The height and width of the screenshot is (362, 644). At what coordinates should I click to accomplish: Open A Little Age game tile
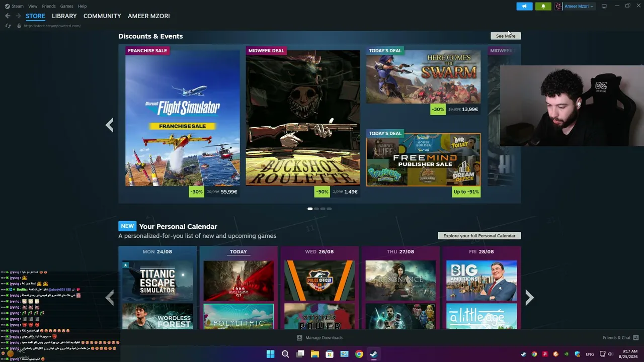(x=481, y=317)
